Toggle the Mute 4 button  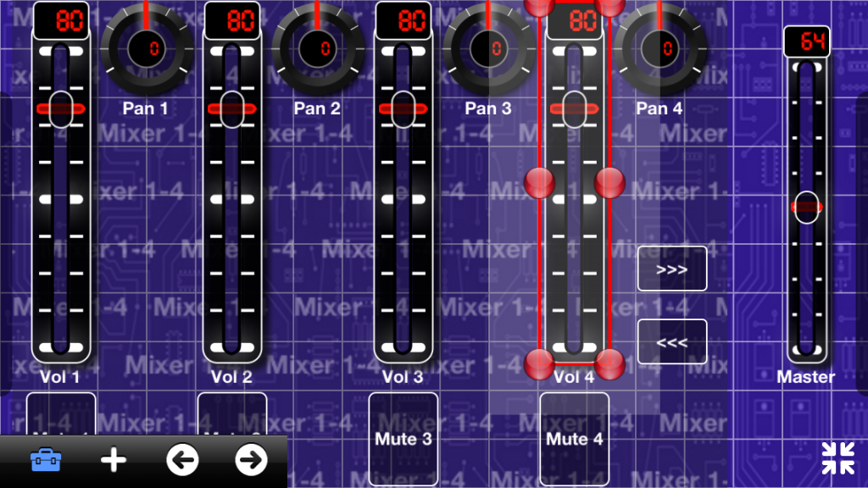point(574,440)
